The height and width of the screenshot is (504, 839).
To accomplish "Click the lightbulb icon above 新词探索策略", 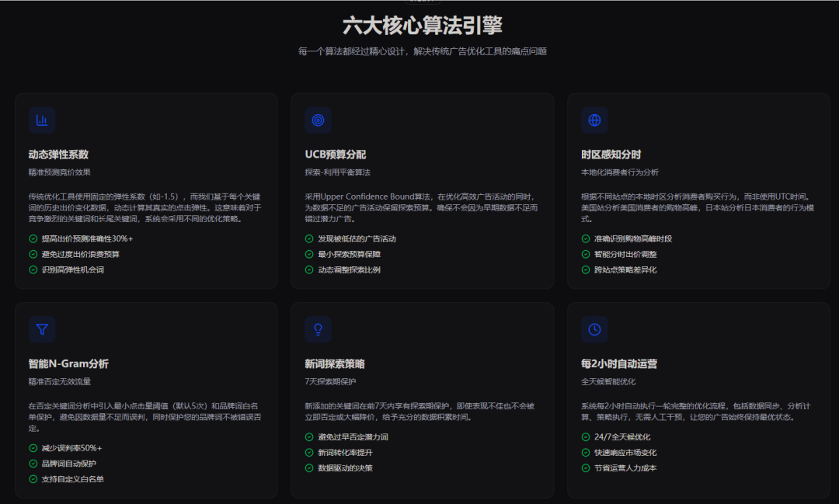I will click(318, 329).
